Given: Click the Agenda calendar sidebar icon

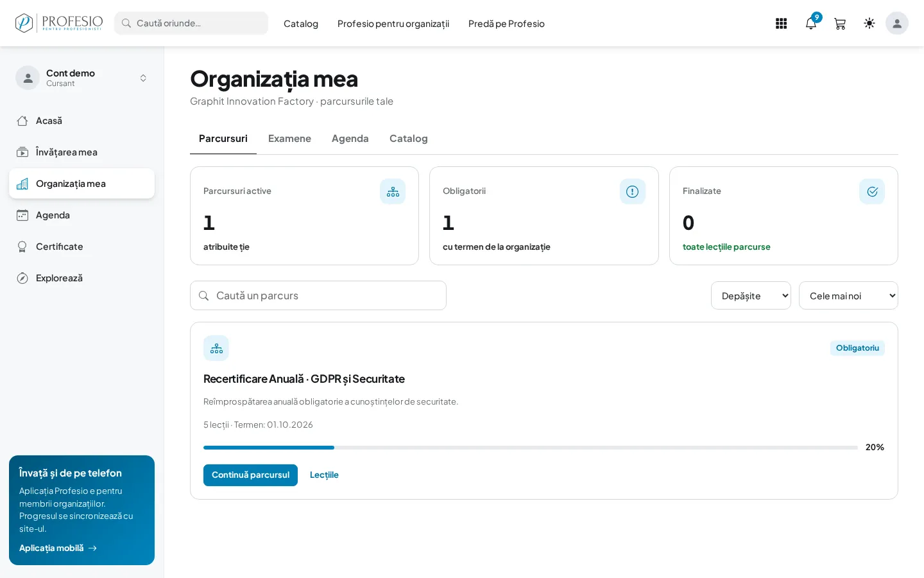Looking at the screenshot, I should [22, 215].
